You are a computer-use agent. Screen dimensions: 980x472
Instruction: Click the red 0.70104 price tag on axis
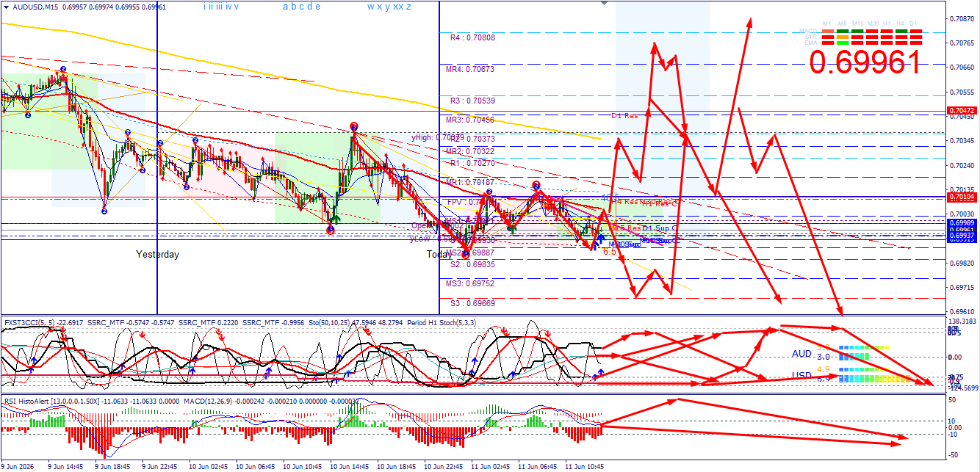tap(962, 197)
